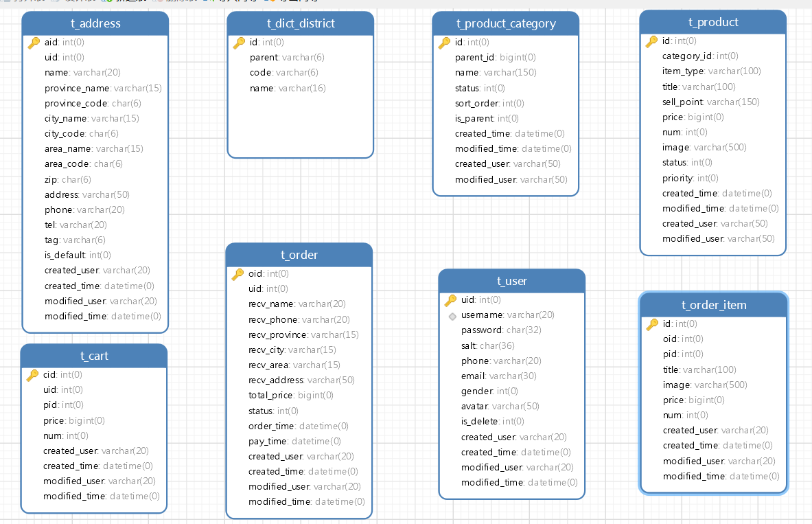The width and height of the screenshot is (812, 524).
Task: Click the key icon beside id in t_product_category
Action: point(444,43)
